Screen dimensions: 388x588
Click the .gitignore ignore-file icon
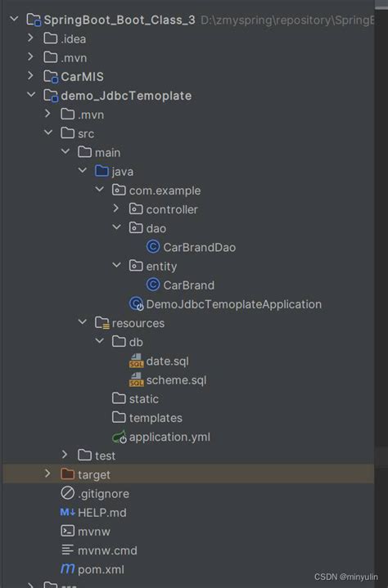(68, 493)
